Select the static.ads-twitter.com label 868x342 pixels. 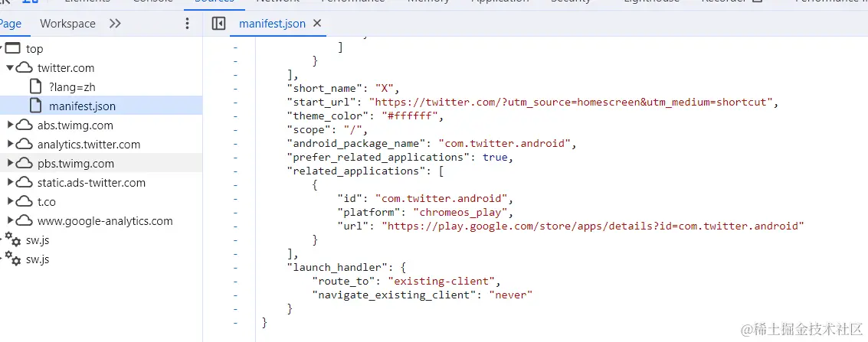[91, 183]
